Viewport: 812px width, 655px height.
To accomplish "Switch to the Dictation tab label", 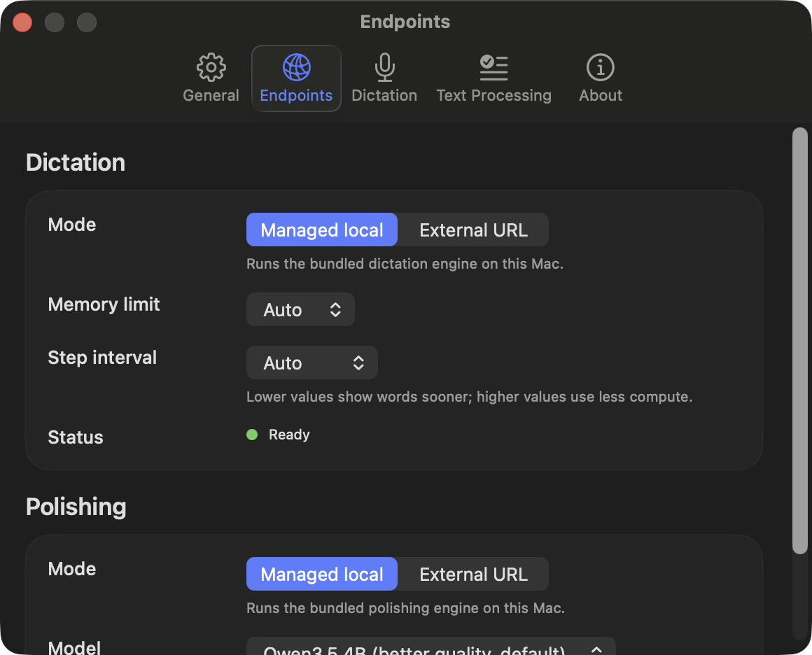I will click(384, 95).
